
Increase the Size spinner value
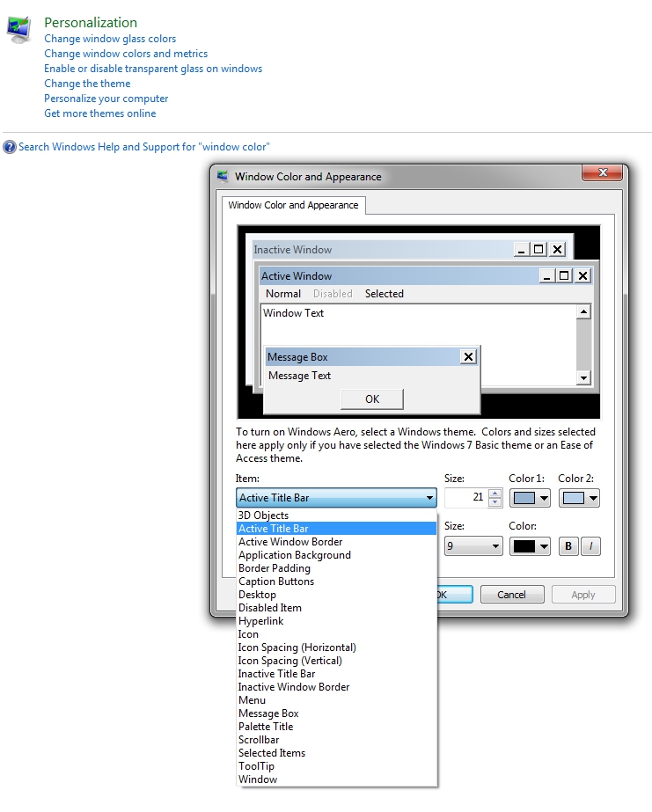(x=495, y=493)
